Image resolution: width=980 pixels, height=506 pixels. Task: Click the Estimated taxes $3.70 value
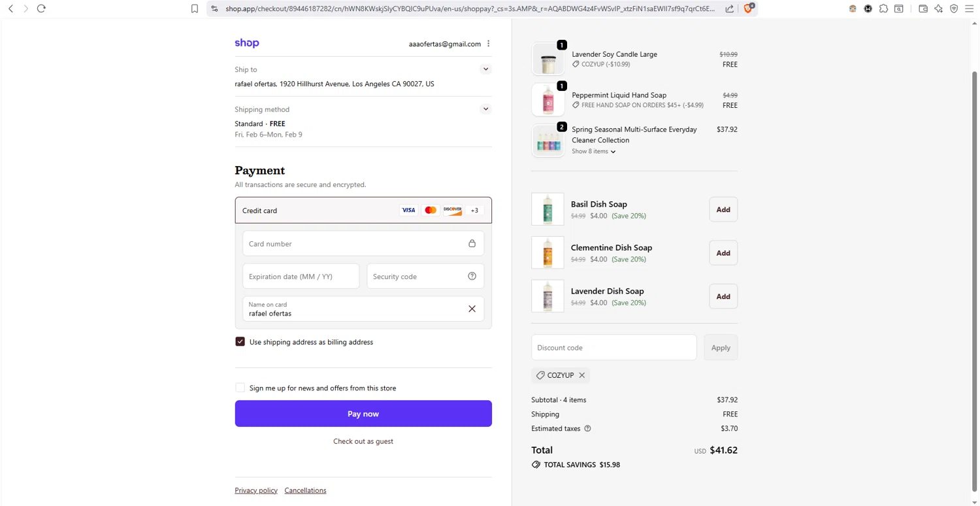(x=729, y=429)
